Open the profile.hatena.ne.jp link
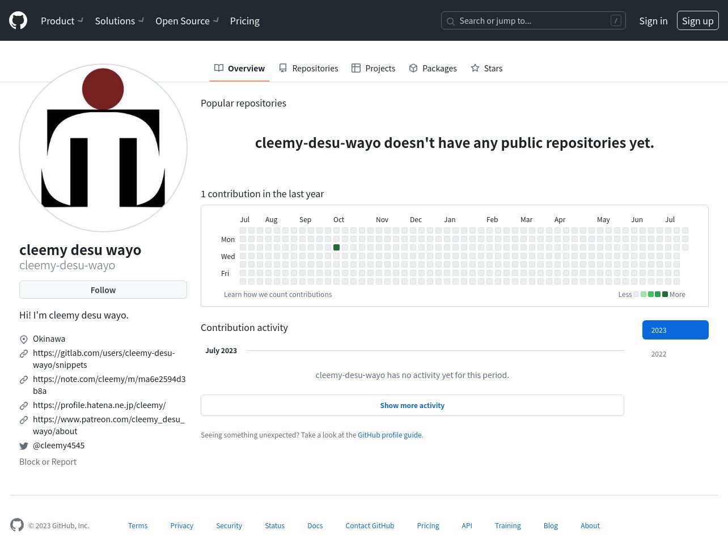 99,405
